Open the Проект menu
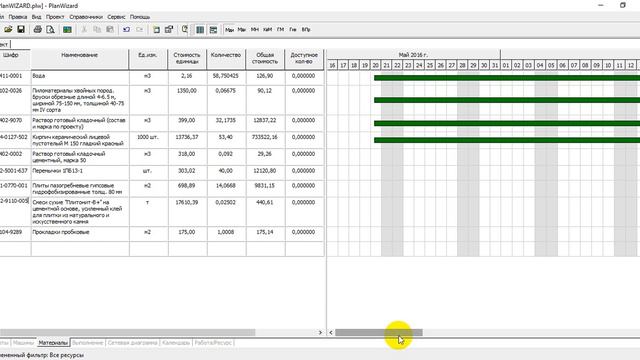640x360 pixels. pos(55,17)
